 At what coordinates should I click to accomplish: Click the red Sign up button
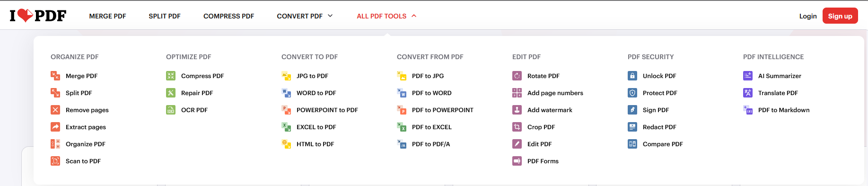point(840,16)
